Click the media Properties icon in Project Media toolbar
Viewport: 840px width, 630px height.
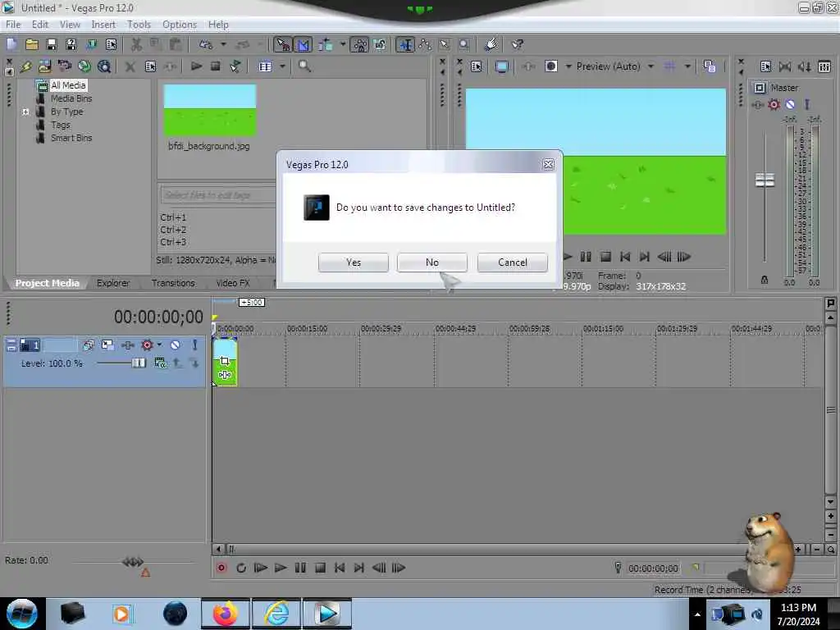(x=151, y=66)
